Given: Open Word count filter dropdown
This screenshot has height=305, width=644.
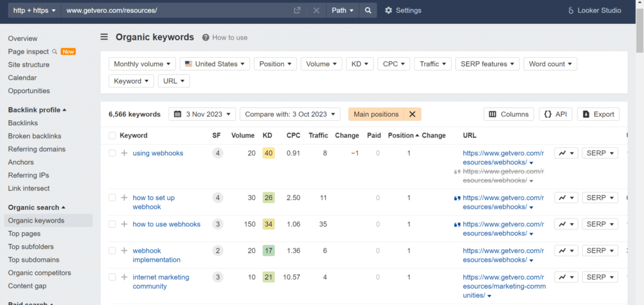Looking at the screenshot, I should click(x=550, y=64).
